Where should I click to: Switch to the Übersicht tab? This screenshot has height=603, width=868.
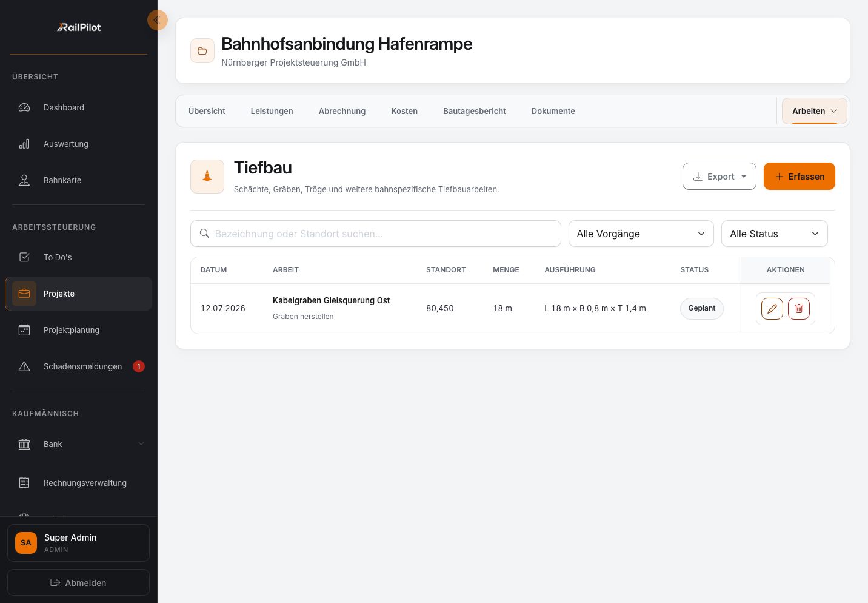click(207, 111)
